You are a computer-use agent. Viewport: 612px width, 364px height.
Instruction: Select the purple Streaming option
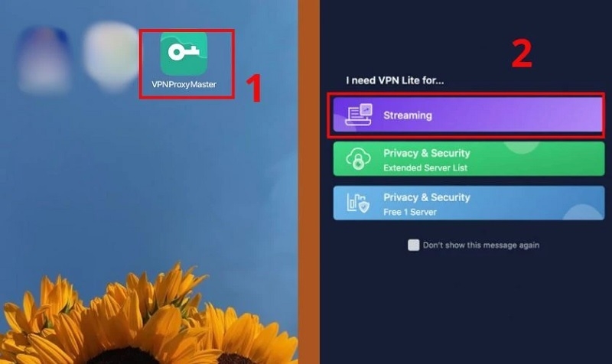click(x=467, y=115)
